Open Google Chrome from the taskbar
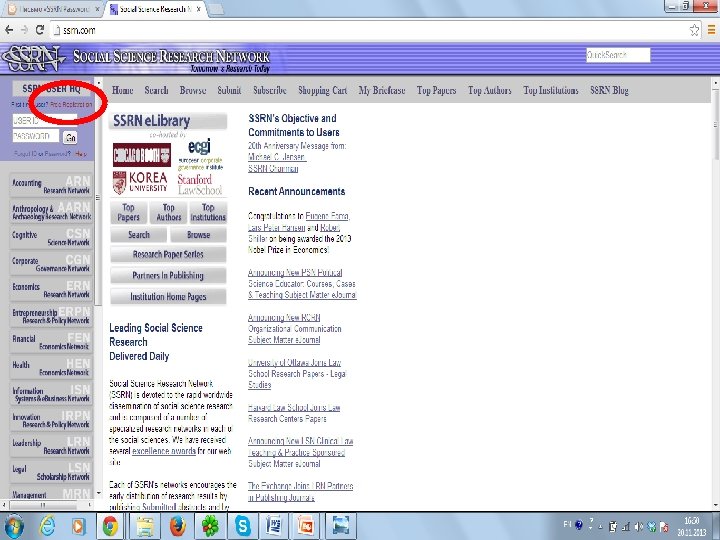The height and width of the screenshot is (540, 720). (x=110, y=526)
